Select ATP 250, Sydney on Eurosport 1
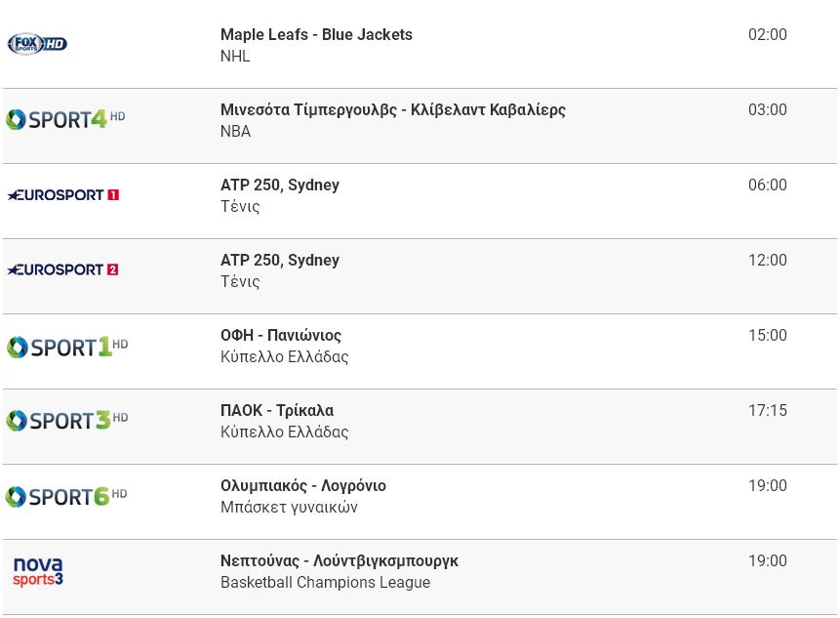The height and width of the screenshot is (618, 840). click(280, 185)
